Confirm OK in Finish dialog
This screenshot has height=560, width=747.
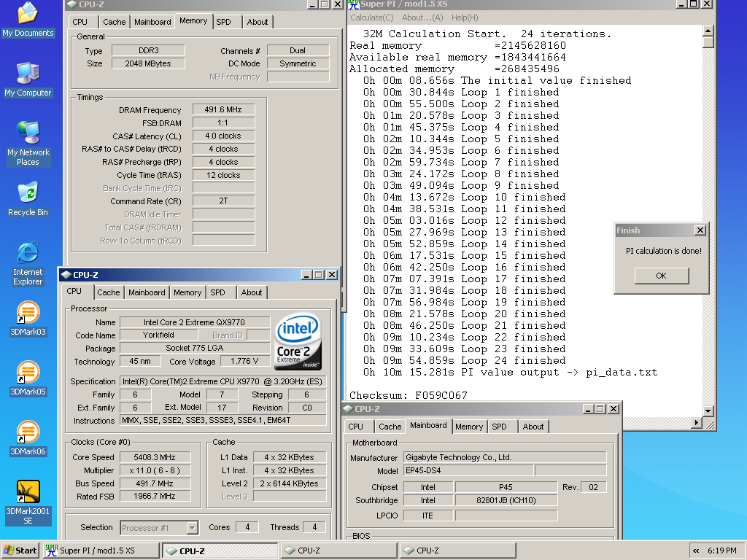pyautogui.click(x=661, y=276)
